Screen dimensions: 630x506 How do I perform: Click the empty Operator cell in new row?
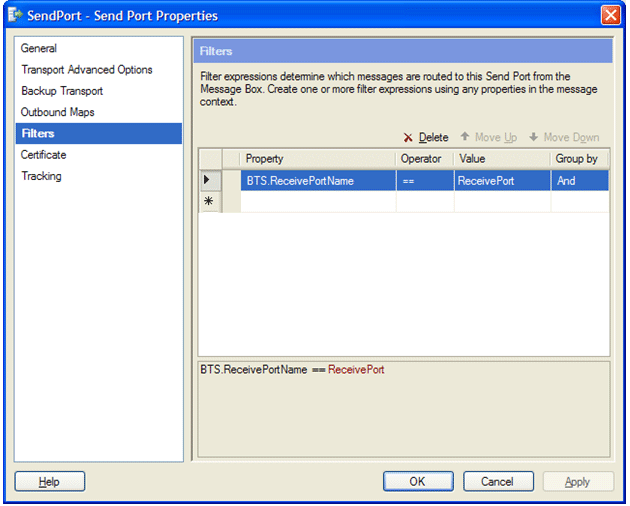425,201
